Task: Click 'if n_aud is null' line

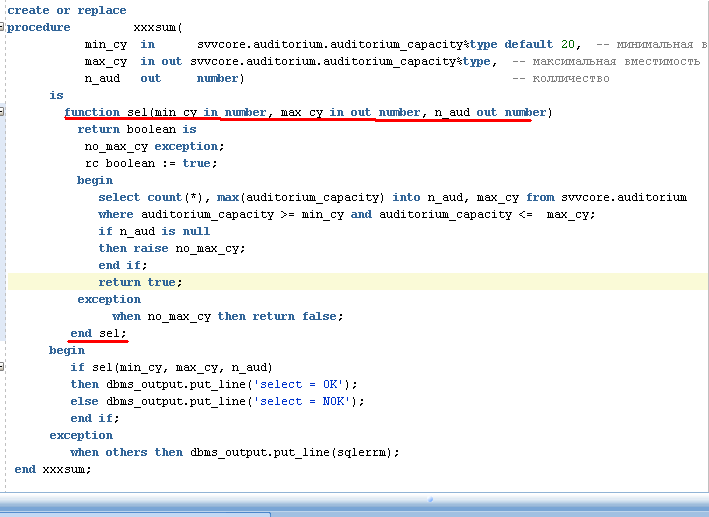Action: [x=154, y=232]
